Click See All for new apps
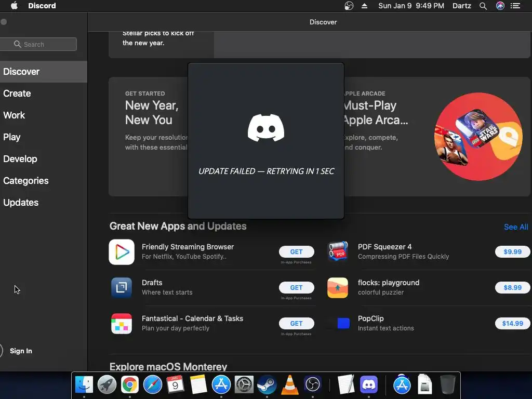The image size is (532, 399). tap(516, 227)
